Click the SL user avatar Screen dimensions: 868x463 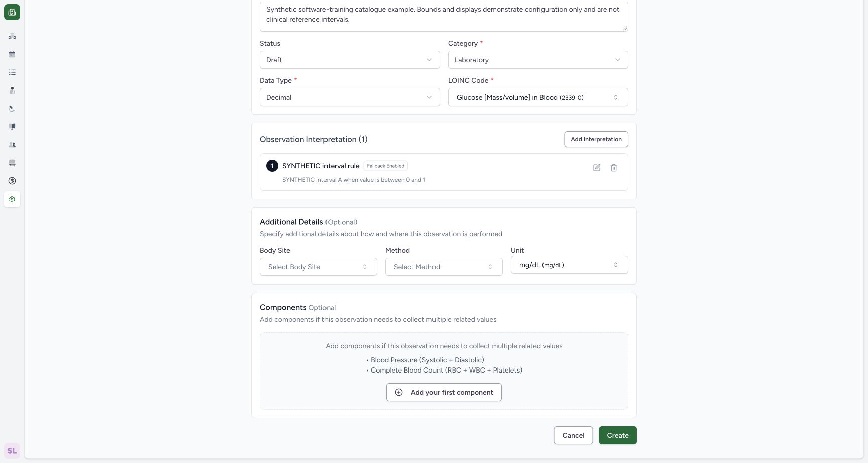(x=12, y=451)
